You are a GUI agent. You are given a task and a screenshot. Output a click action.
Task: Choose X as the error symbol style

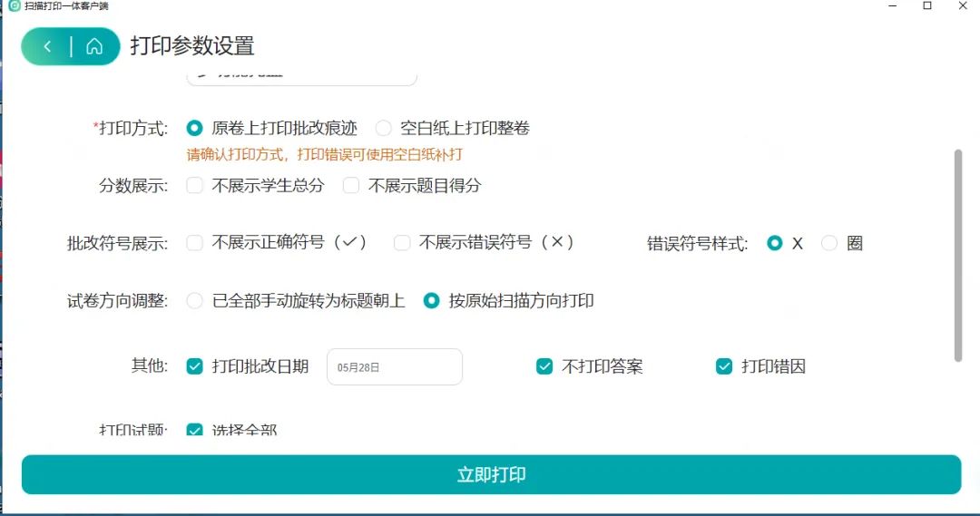coord(774,243)
